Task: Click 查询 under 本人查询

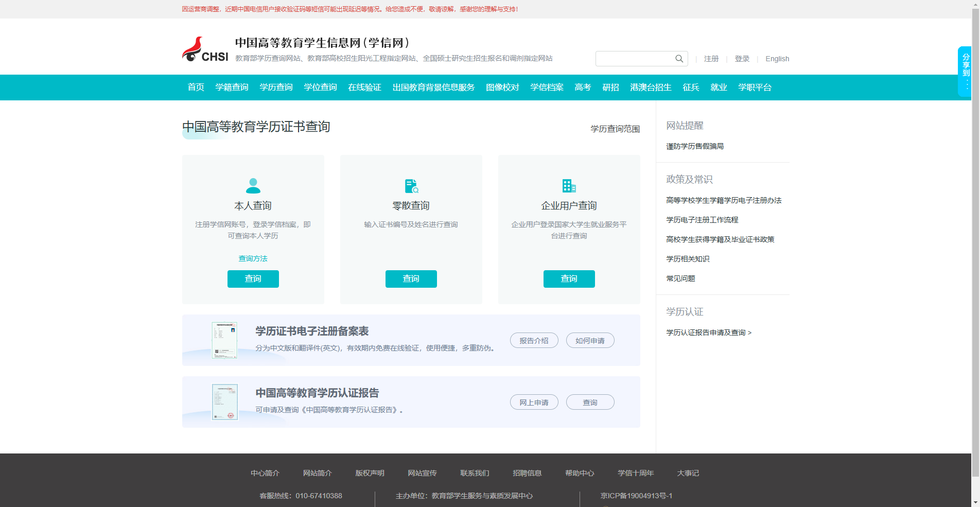Action: click(x=253, y=278)
